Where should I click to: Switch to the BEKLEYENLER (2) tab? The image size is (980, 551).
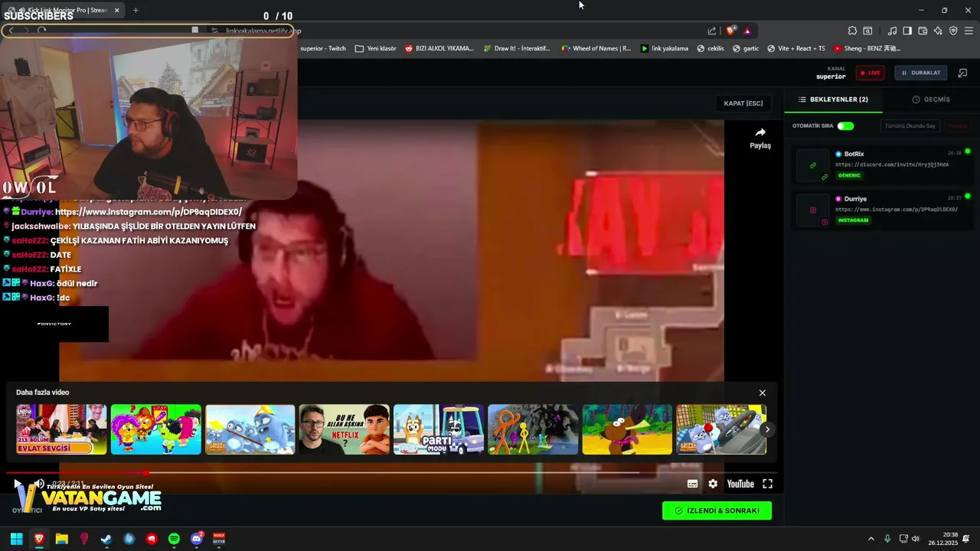click(833, 99)
